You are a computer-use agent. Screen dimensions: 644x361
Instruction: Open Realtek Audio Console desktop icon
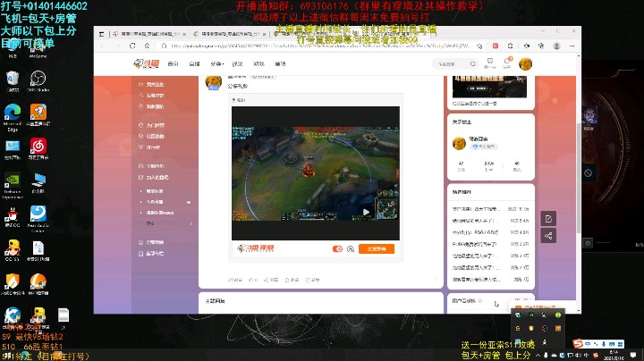(x=38, y=220)
